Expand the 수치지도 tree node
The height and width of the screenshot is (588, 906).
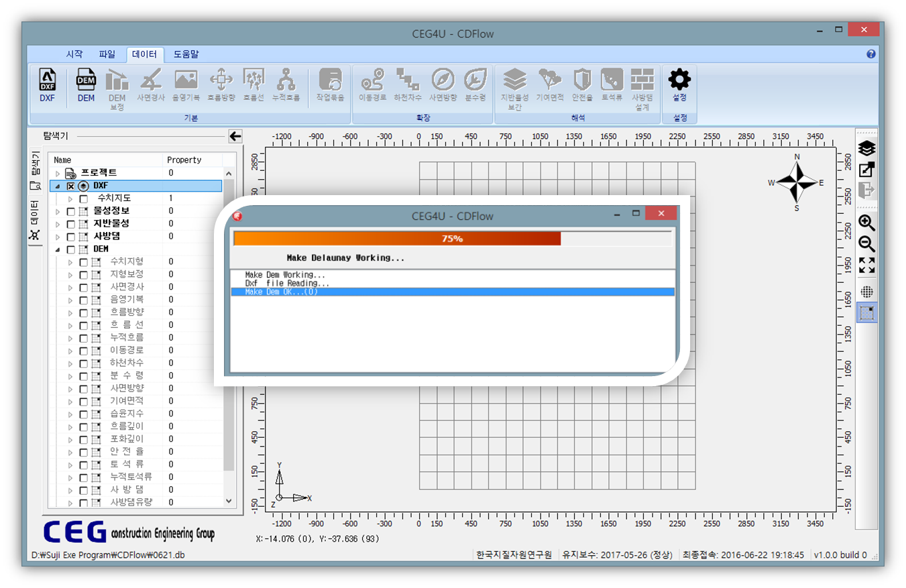click(x=70, y=199)
